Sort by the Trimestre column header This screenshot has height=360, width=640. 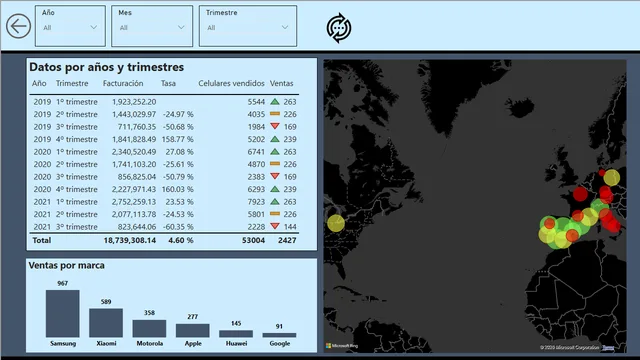(72, 83)
